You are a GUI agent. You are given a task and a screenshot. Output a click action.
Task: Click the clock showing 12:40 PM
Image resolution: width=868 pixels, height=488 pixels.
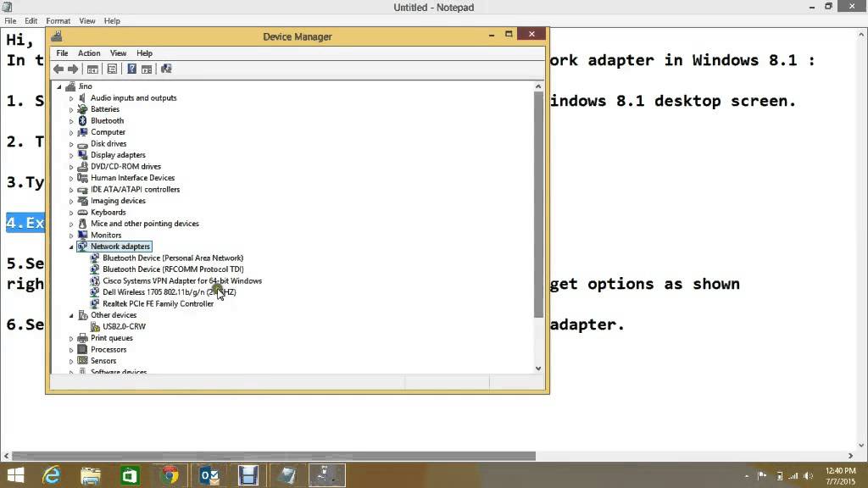(x=840, y=471)
